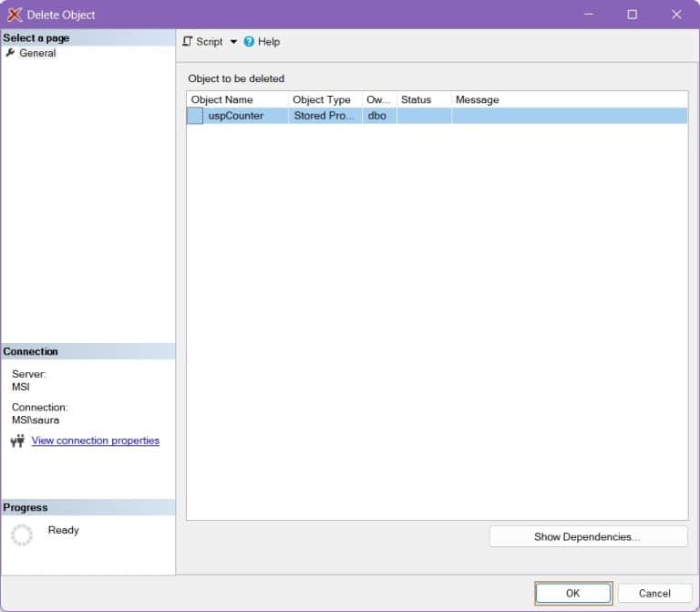
Task: Click the dbo owner cell
Action: 377,116
